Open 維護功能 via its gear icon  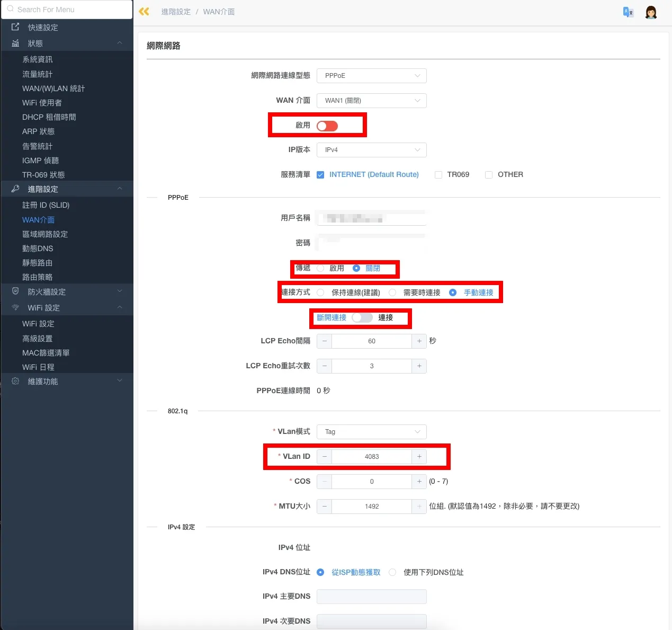[15, 381]
